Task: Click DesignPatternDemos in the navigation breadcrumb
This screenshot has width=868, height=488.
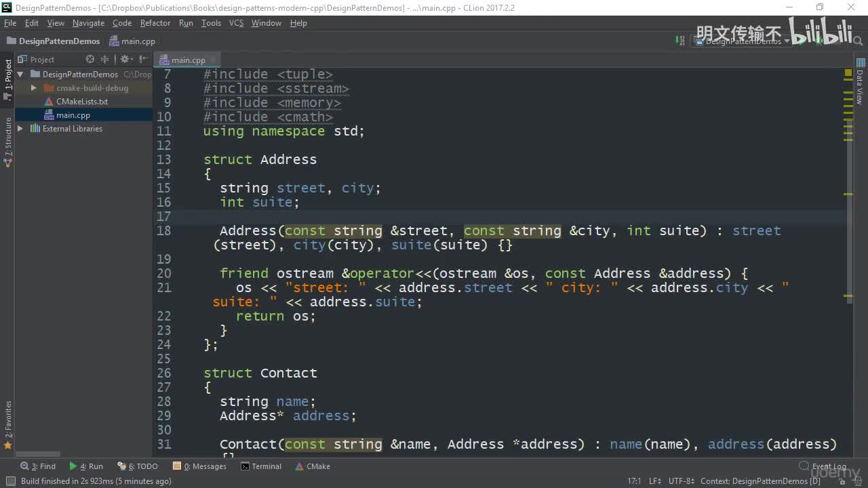Action: 53,41
